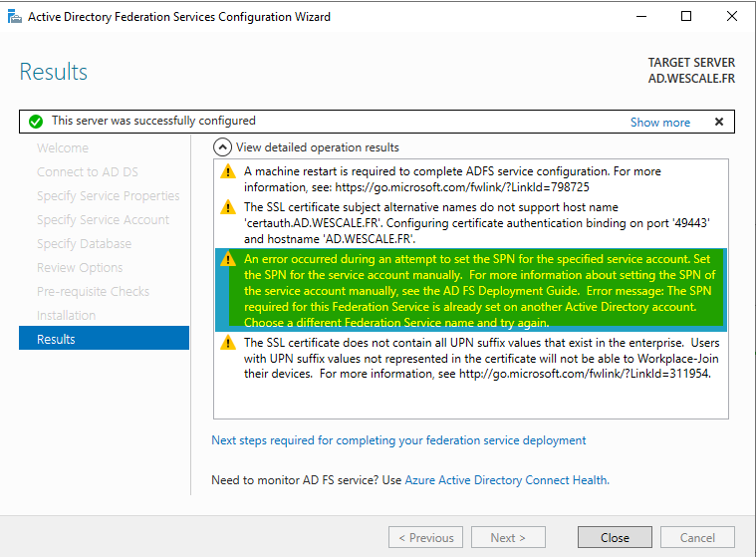The image size is (756, 557).
Task: Click the disabled Next button
Action: pos(508,537)
